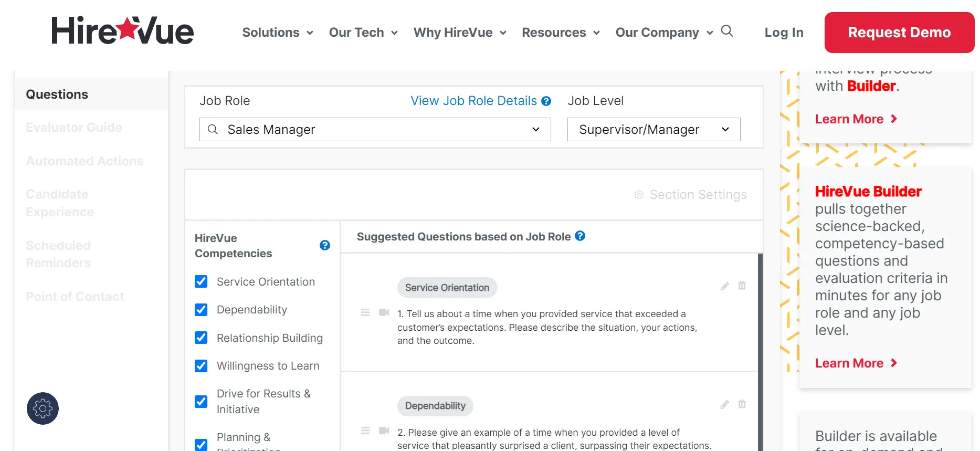The image size is (980, 451).
Task: Click video camera icon of question 2
Action: [x=384, y=431]
